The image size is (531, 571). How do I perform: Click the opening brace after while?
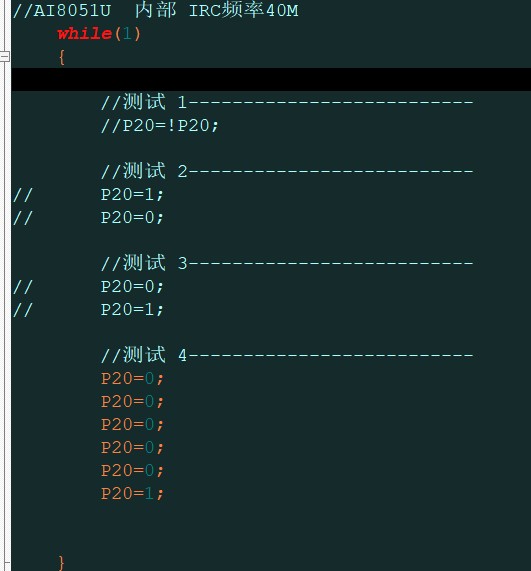(62, 58)
